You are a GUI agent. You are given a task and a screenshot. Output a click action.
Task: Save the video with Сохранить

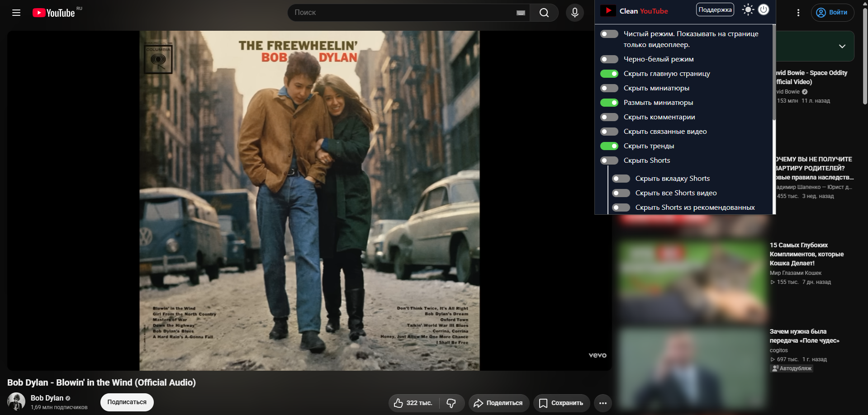click(x=561, y=403)
